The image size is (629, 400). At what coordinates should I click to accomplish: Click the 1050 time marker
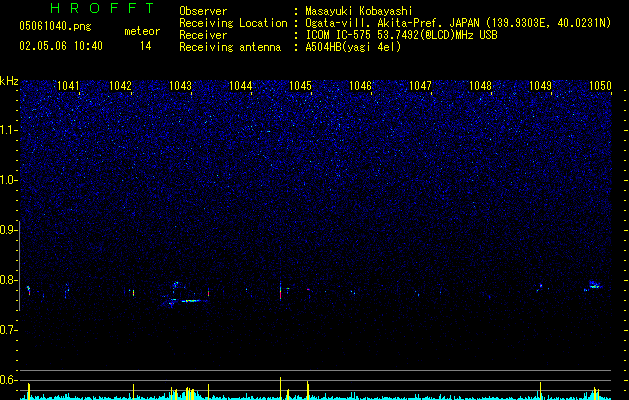coord(601,85)
